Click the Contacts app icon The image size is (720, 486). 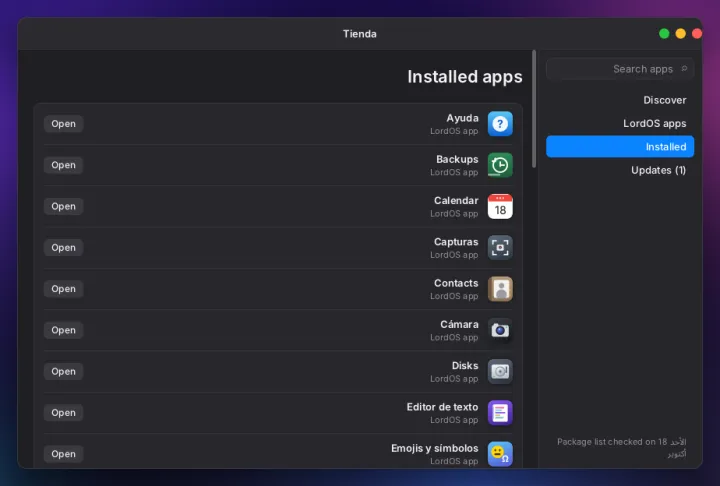[500, 289]
